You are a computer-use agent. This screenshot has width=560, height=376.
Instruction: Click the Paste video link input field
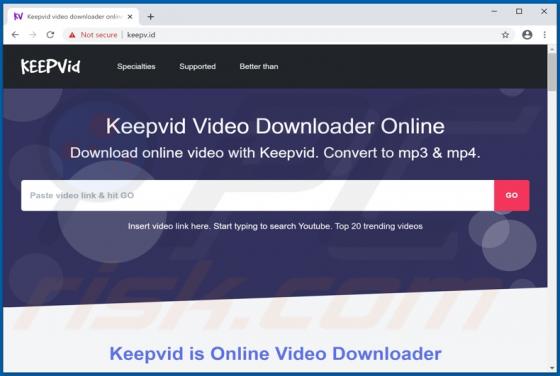tap(258, 195)
